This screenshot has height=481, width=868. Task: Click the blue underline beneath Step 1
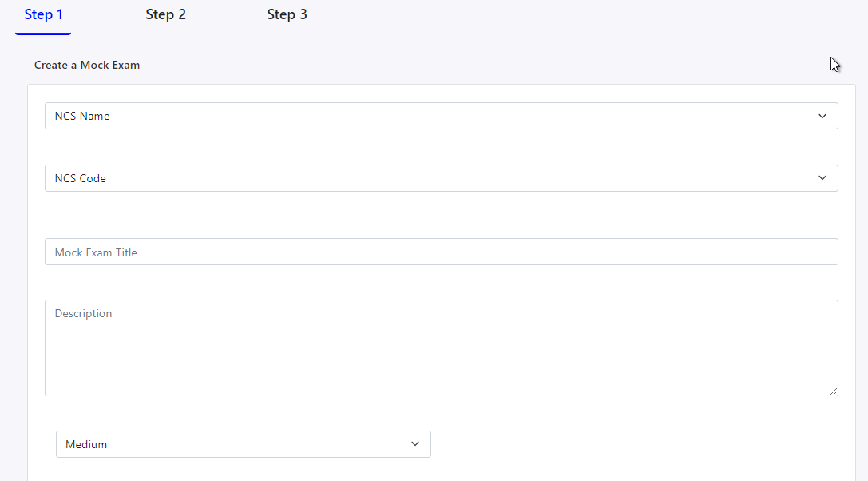pyautogui.click(x=43, y=34)
